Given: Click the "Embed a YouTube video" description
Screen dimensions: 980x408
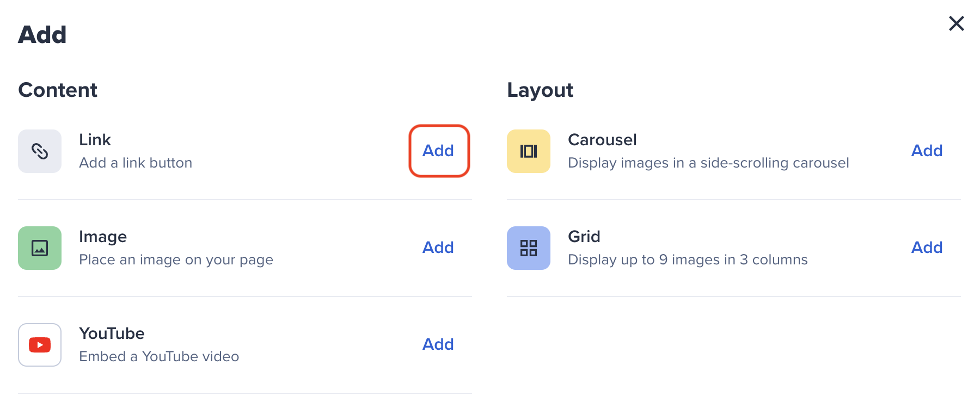Looking at the screenshot, I should click(159, 356).
